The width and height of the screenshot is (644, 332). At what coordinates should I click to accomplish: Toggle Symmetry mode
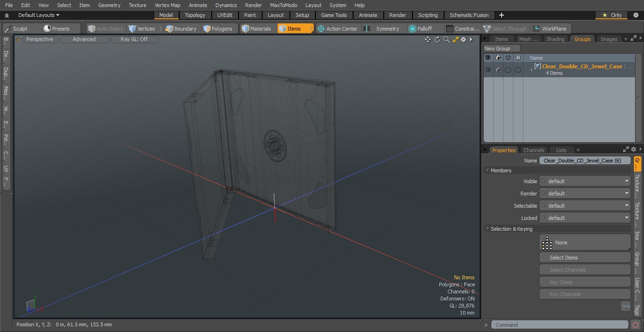383,29
